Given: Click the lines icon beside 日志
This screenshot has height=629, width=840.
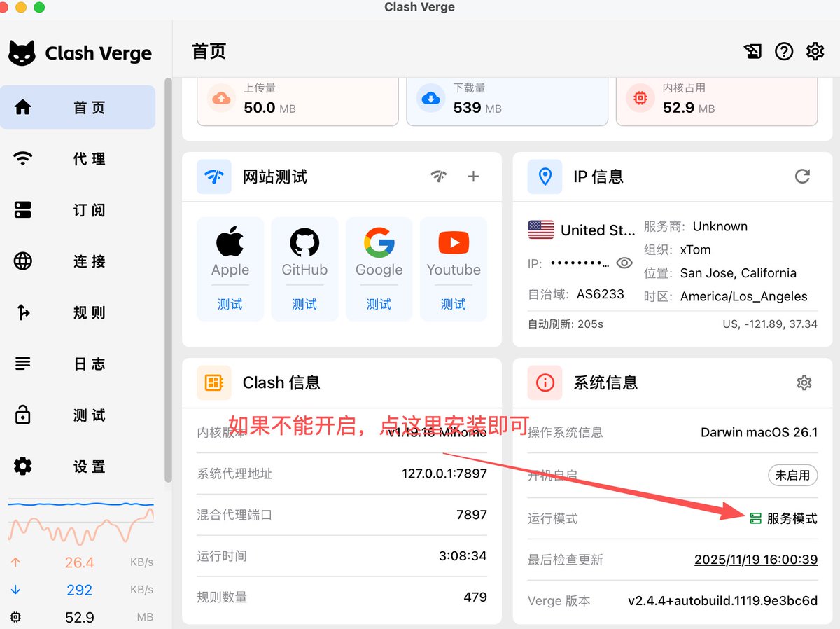Looking at the screenshot, I should click(x=23, y=364).
